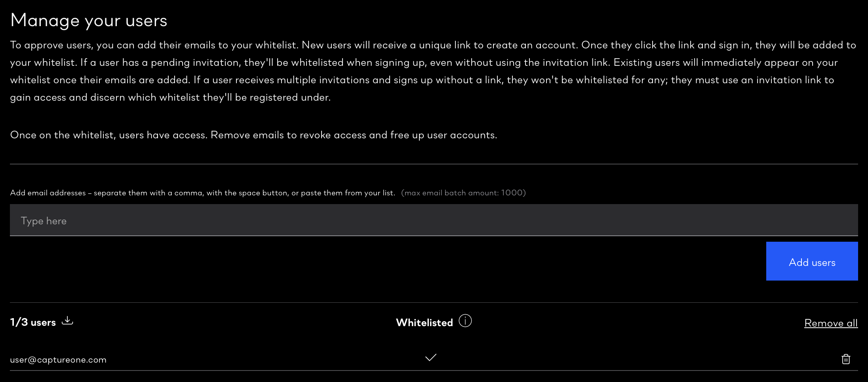Download the users list via the download icon
The image size is (868, 382).
68,321
